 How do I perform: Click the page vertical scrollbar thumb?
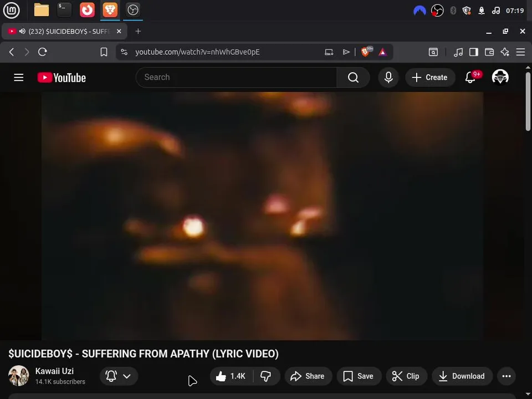528,101
